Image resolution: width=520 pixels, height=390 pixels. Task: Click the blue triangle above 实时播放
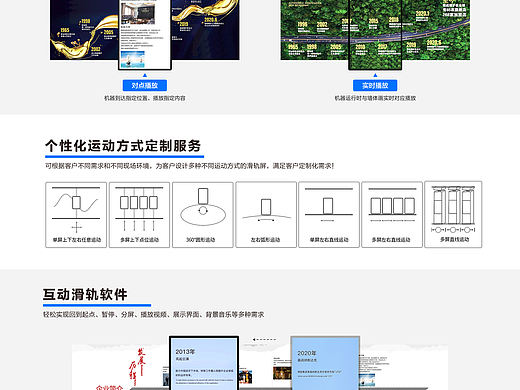pyautogui.click(x=375, y=75)
